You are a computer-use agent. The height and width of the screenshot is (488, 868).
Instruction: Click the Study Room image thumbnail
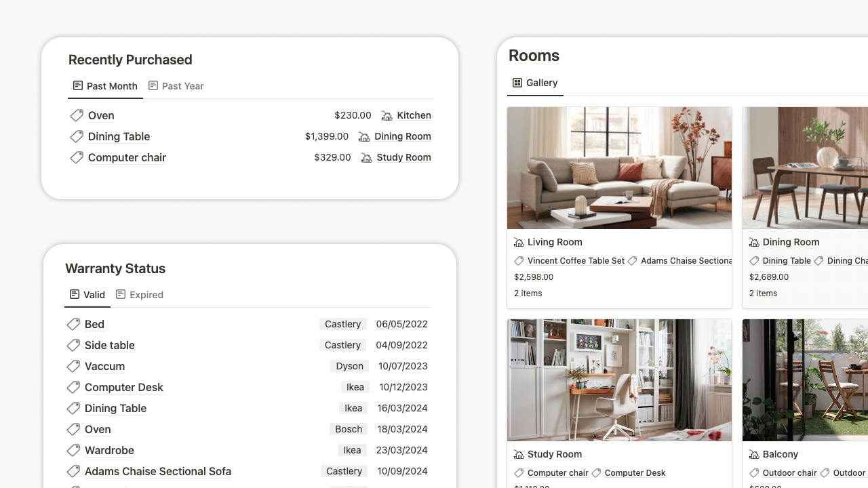point(619,380)
